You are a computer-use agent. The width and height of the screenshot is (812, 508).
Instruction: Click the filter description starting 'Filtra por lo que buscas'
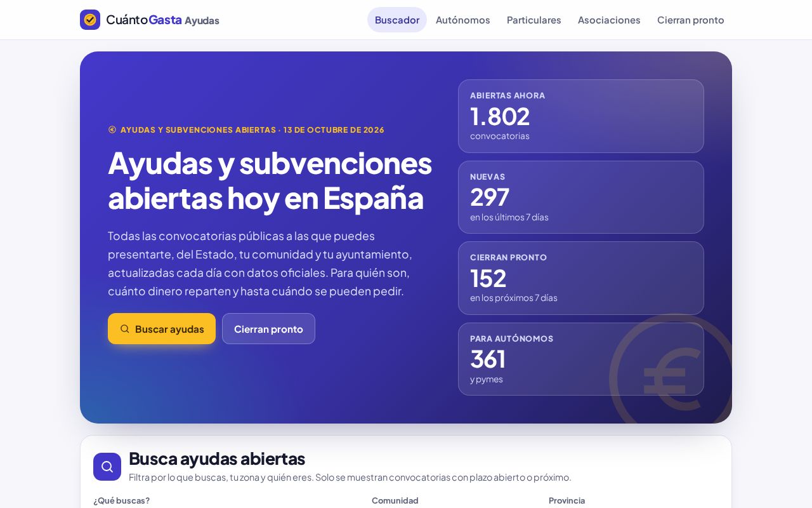point(350,477)
